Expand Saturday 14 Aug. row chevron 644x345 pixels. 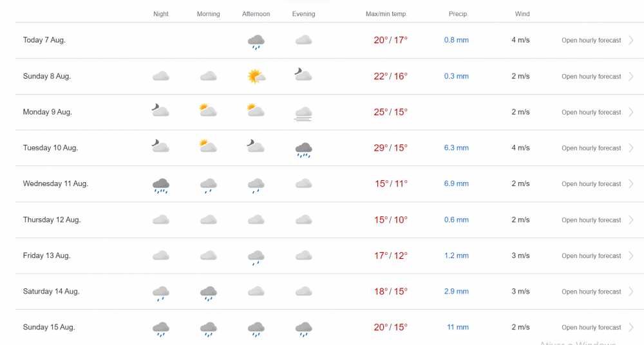pyautogui.click(x=630, y=292)
